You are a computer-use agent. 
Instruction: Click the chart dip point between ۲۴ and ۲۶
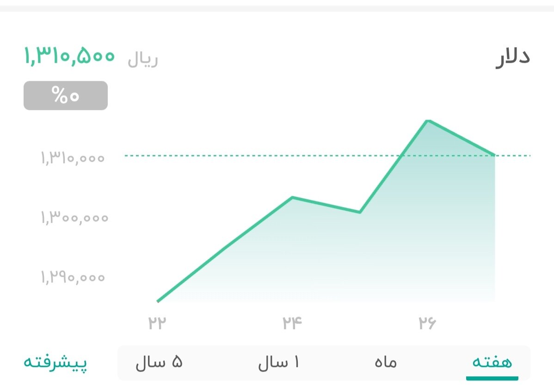[360, 212]
